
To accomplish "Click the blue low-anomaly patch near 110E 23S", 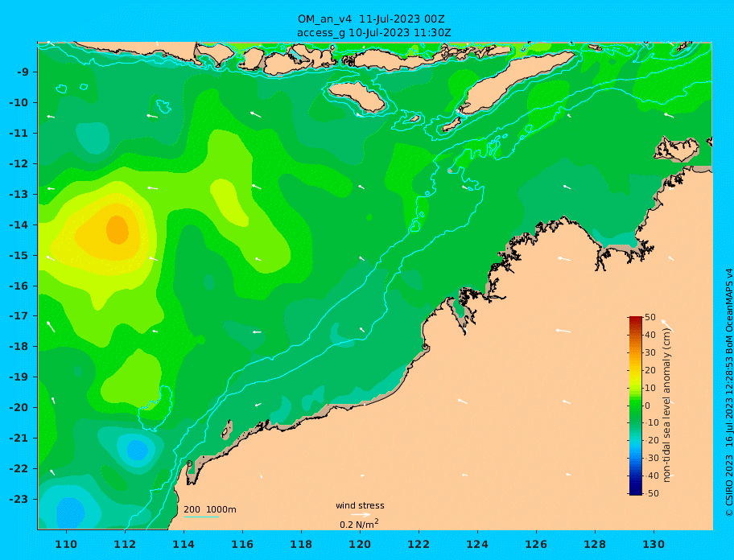I will [70, 513].
